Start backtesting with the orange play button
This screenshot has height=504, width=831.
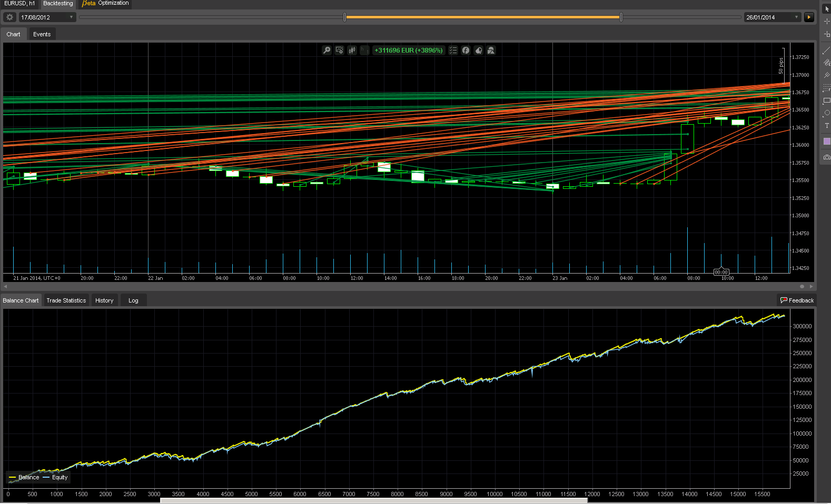click(809, 17)
